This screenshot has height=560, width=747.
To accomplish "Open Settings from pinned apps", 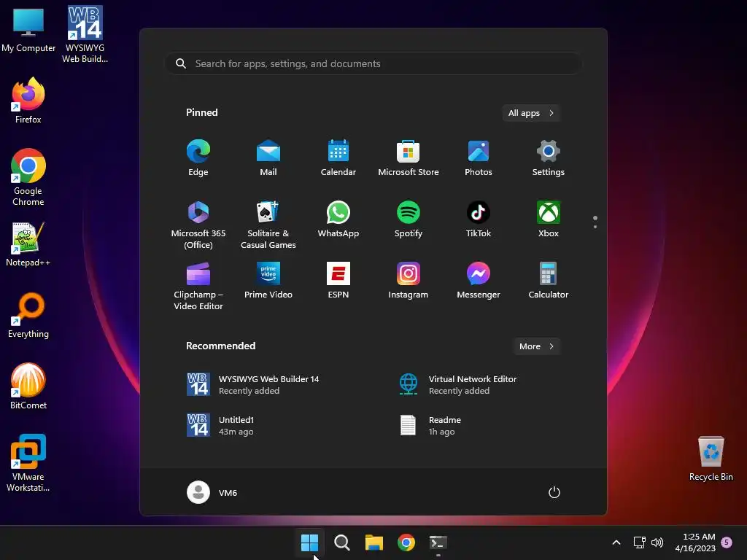I will pyautogui.click(x=549, y=158).
